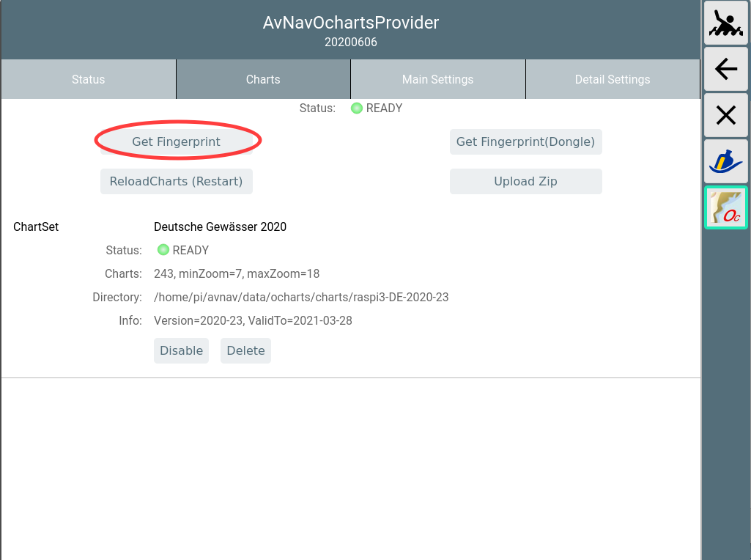The width and height of the screenshot is (751, 560).
Task: Click Get Fingerprint(Dongle) button
Action: point(526,141)
